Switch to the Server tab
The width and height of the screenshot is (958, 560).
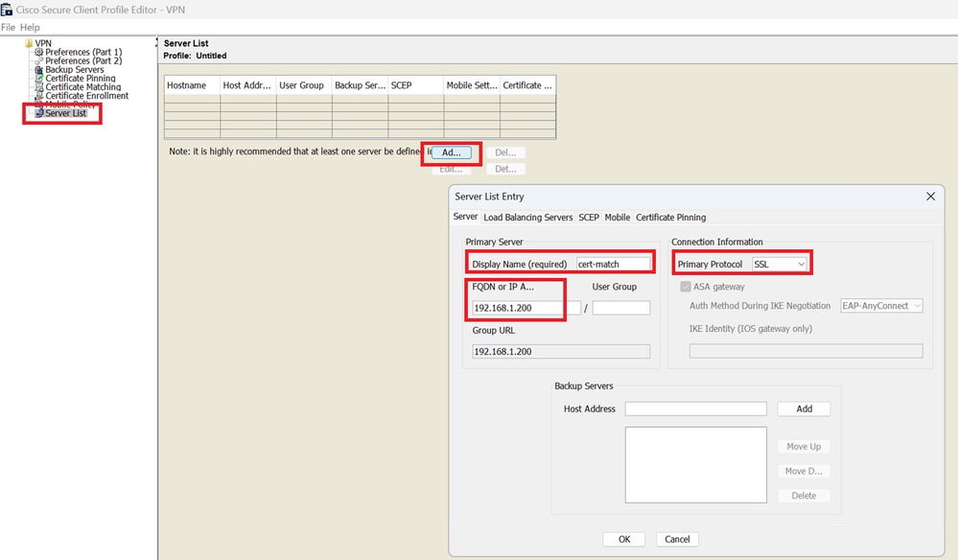click(465, 217)
